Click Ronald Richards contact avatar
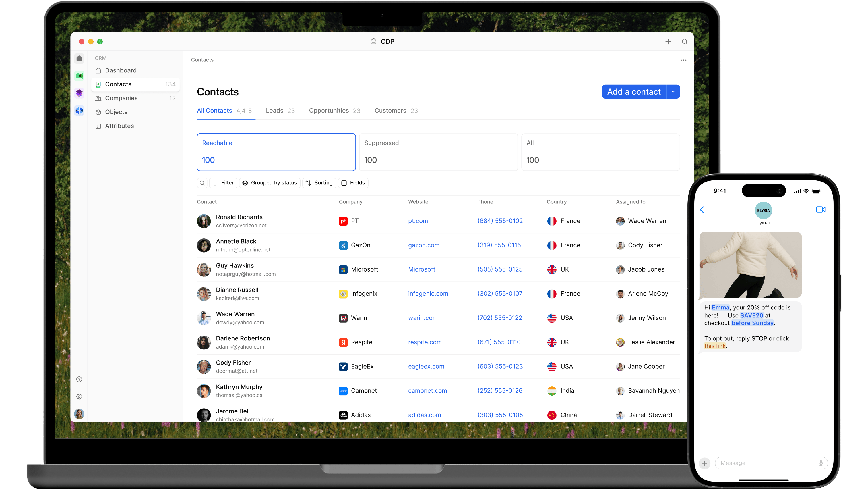 tap(204, 221)
